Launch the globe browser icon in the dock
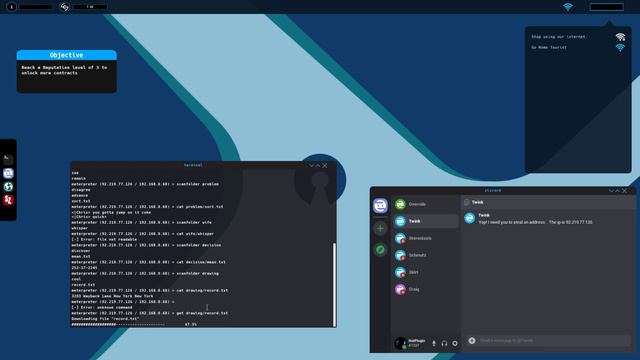 click(x=8, y=187)
